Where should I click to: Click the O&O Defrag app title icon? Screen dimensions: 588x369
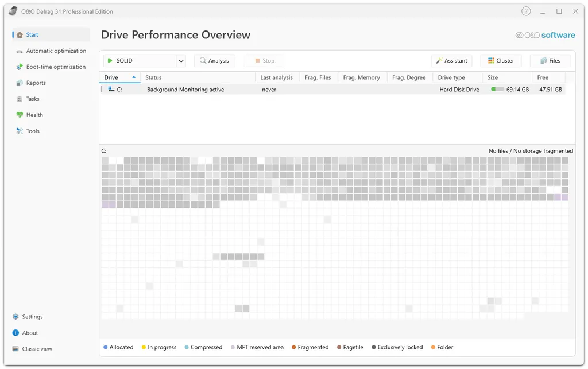pos(13,11)
